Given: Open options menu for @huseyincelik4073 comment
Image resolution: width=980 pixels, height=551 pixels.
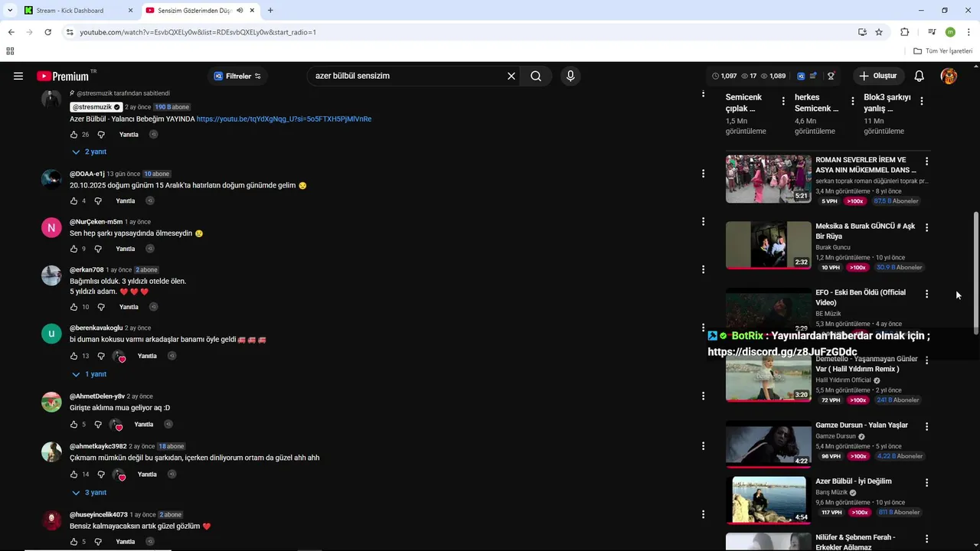Looking at the screenshot, I should click(703, 514).
